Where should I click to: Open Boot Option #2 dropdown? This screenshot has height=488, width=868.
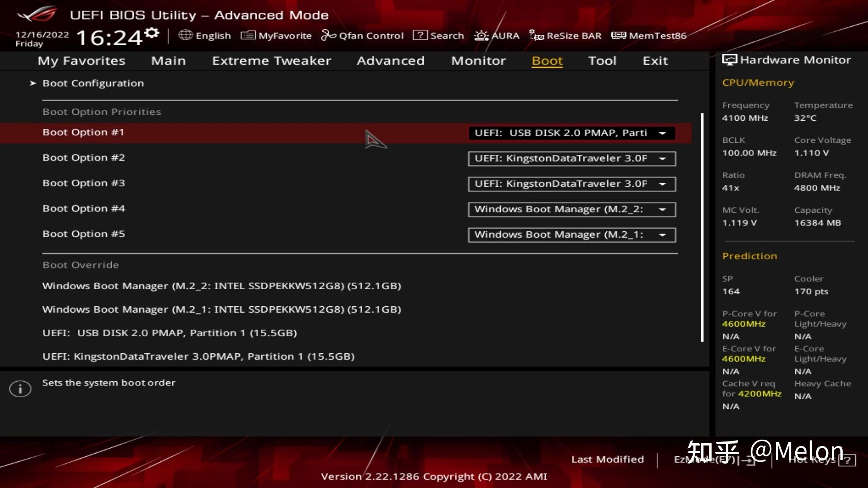click(x=572, y=159)
